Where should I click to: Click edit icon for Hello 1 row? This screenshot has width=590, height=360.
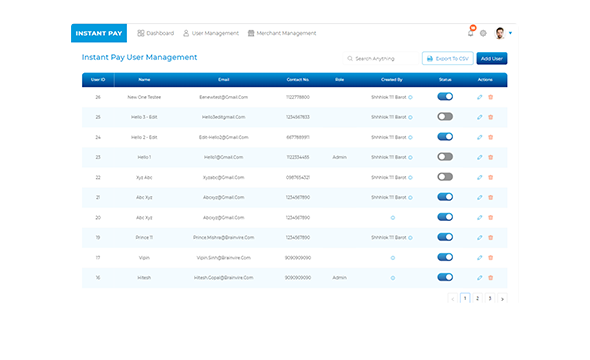click(x=479, y=157)
